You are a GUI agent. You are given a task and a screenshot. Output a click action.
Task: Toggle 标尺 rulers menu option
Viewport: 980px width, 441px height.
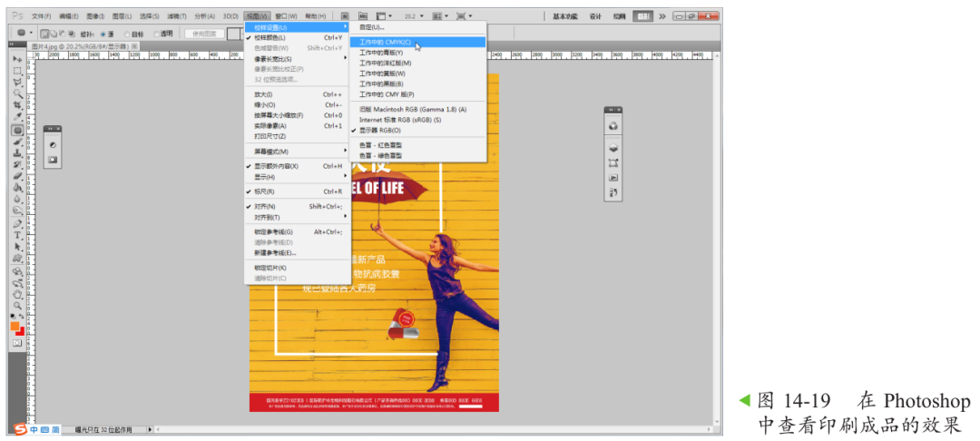[x=297, y=191]
